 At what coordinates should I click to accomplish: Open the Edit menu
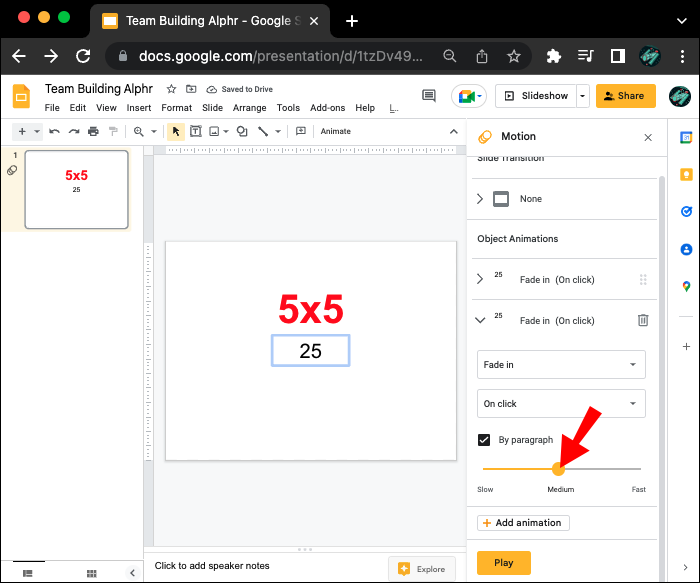point(77,108)
